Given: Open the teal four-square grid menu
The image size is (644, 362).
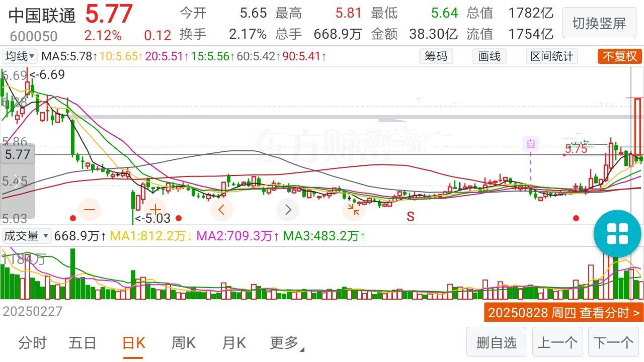Looking at the screenshot, I should tap(618, 234).
